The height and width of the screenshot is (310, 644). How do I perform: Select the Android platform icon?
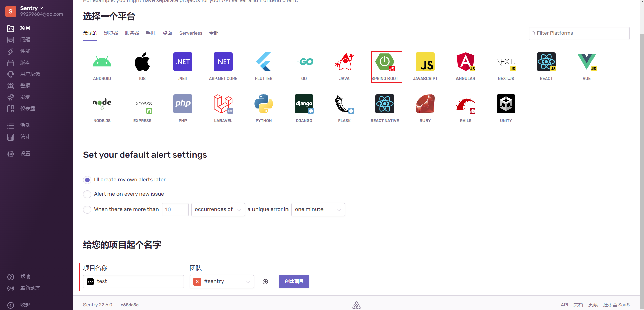(x=102, y=62)
